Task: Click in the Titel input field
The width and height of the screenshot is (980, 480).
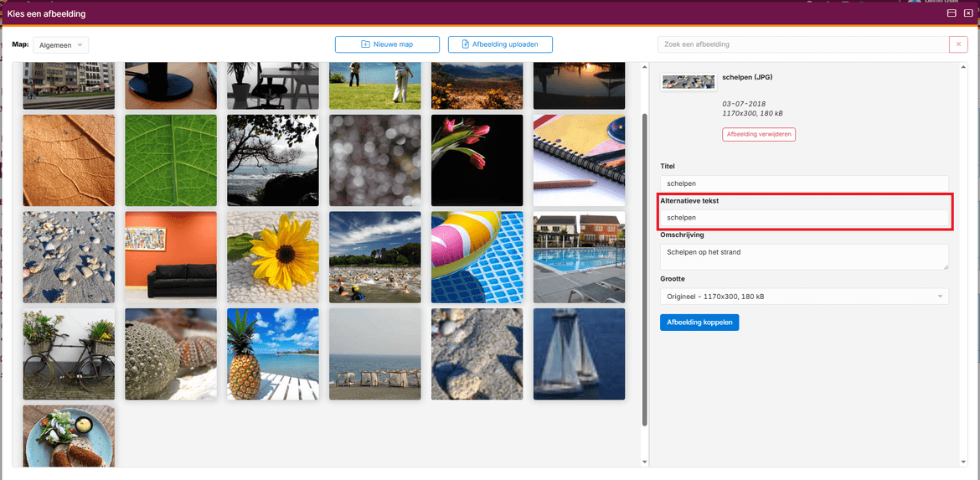Action: (x=804, y=183)
